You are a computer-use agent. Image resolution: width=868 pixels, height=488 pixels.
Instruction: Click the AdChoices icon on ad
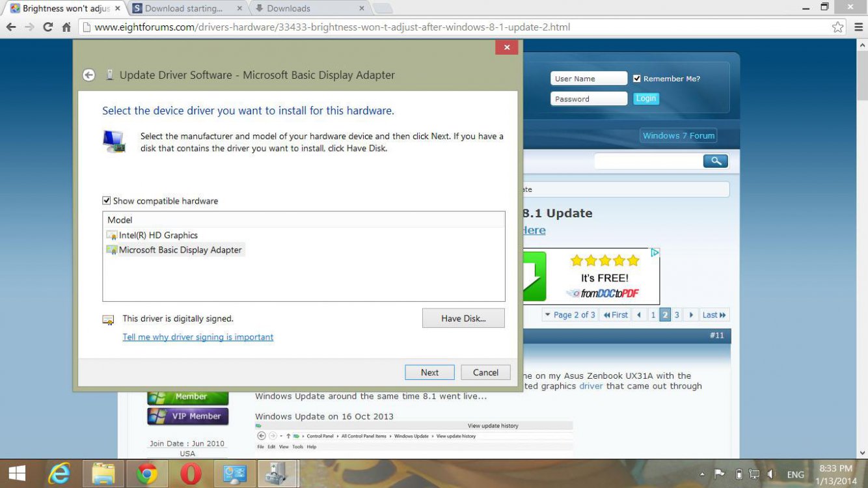tap(656, 252)
